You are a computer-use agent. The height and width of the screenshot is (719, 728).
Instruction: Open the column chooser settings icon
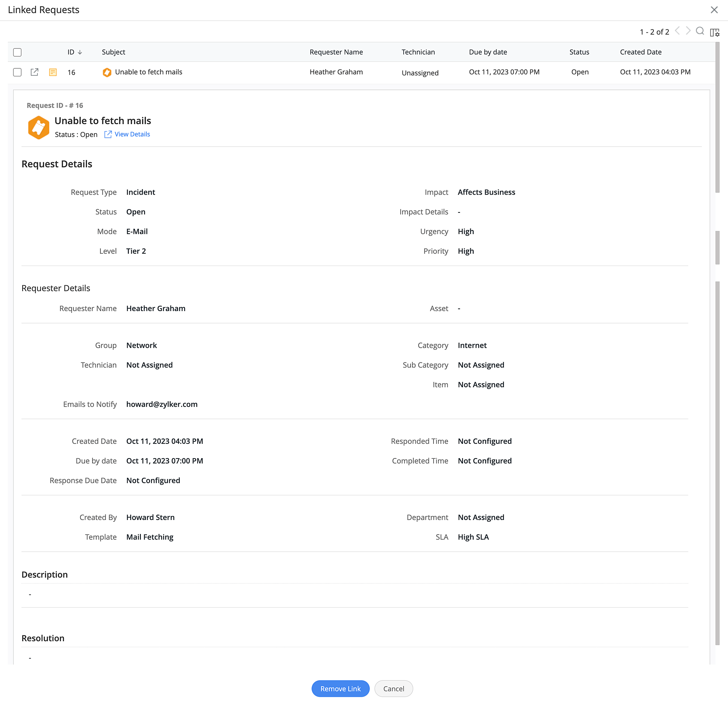[x=715, y=32]
